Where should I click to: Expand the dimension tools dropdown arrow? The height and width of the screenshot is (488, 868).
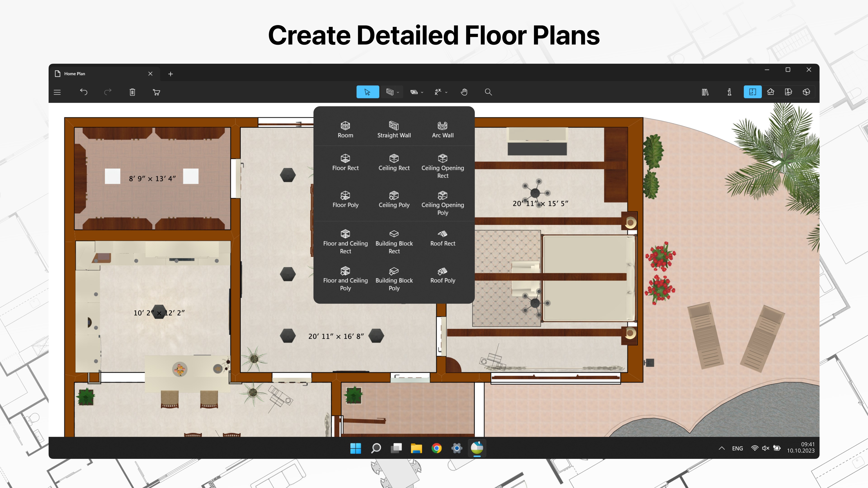pyautogui.click(x=446, y=92)
